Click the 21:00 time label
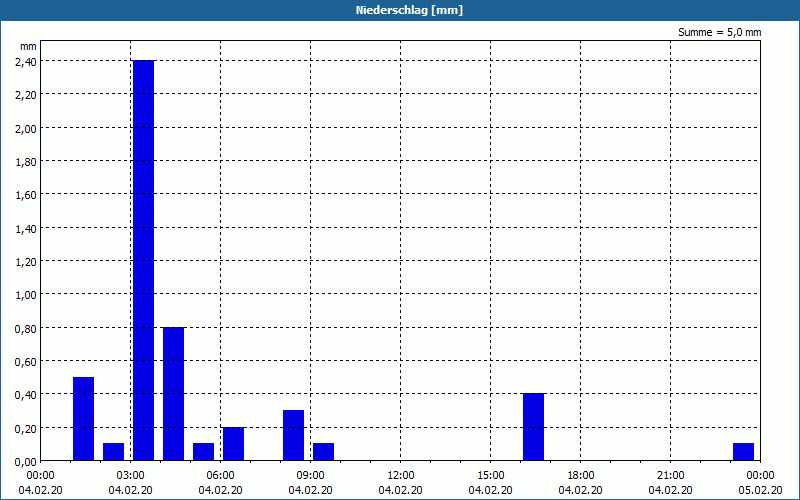The height and width of the screenshot is (500, 800). pyautogui.click(x=670, y=476)
